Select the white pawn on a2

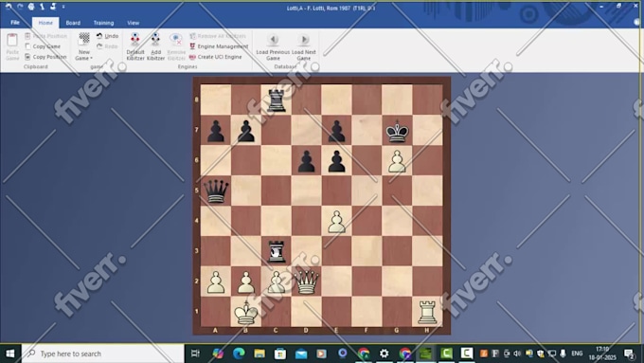pos(216,281)
